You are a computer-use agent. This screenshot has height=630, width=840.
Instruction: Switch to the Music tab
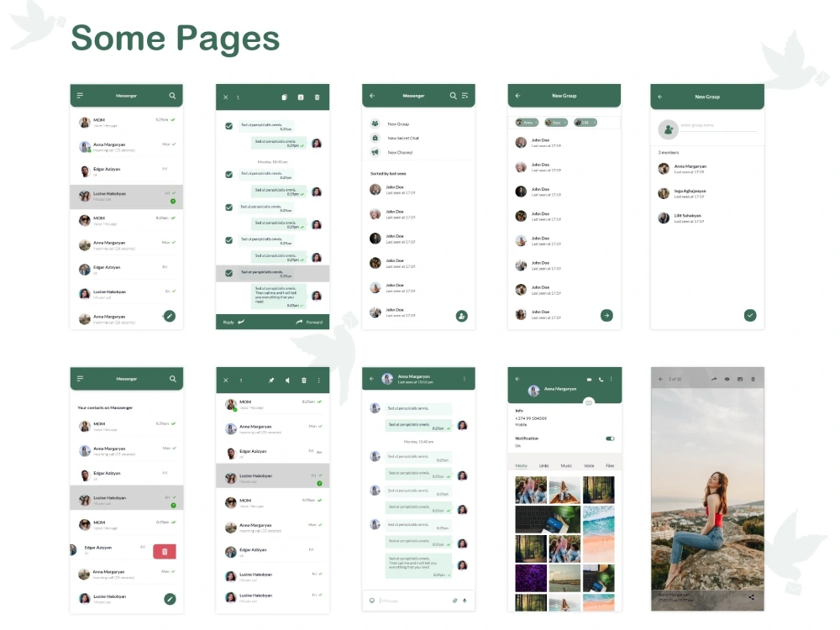click(x=566, y=466)
